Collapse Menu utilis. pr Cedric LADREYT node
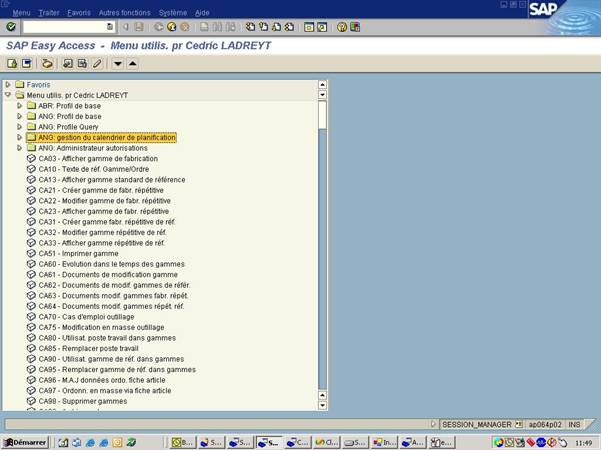601x450 pixels. (x=8, y=95)
